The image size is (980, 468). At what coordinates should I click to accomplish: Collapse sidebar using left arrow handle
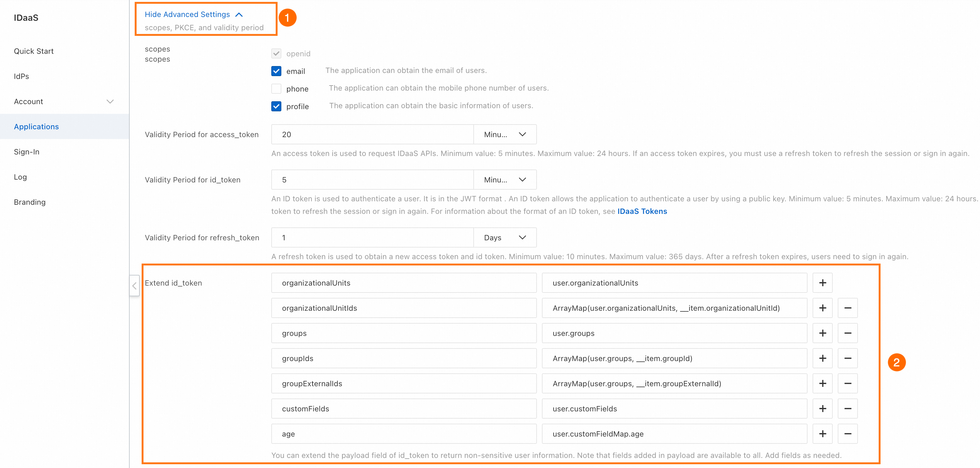134,286
